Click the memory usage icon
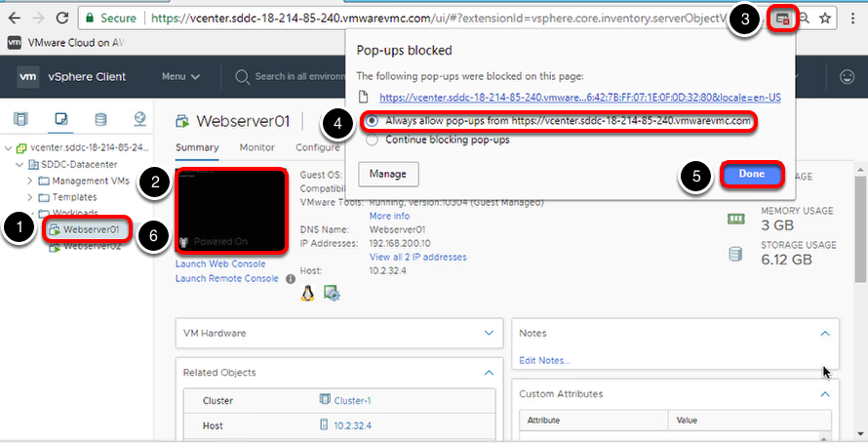868x447 pixels. click(735, 219)
